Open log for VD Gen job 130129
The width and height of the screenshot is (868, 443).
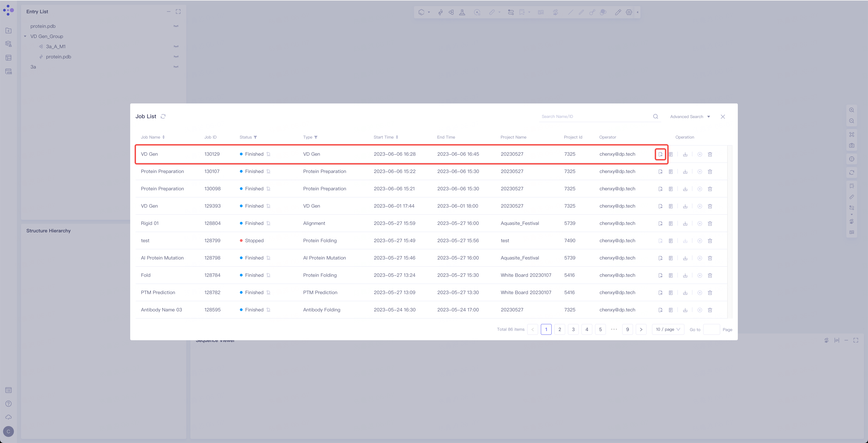tap(670, 154)
